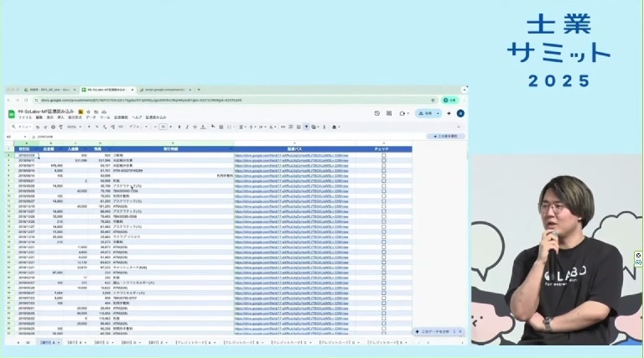Click the browser address bar URL
The width and height of the screenshot is (644, 358).
[126, 99]
